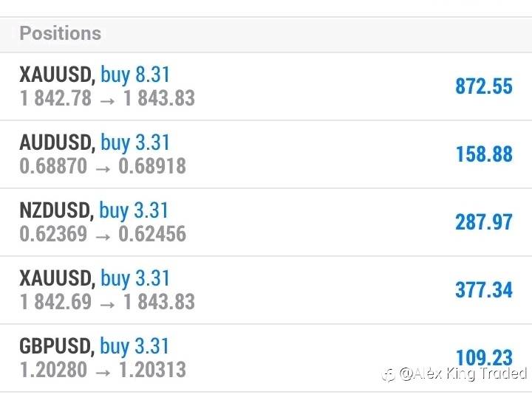532x400 pixels.
Task: Click the AUDUSD profit of 158.88
Action: click(483, 154)
